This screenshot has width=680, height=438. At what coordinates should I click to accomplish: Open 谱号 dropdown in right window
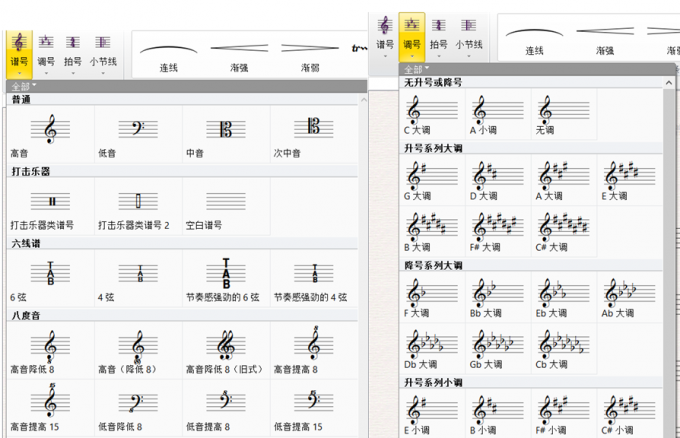pos(385,37)
